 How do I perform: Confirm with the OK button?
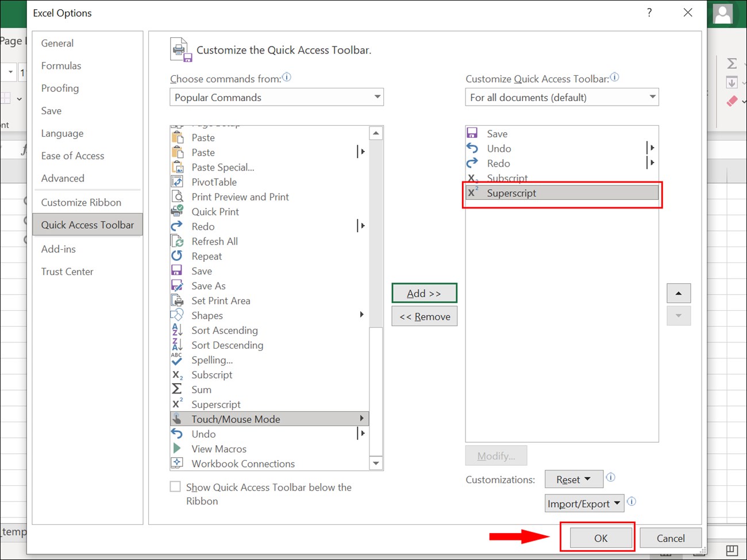[x=600, y=538]
